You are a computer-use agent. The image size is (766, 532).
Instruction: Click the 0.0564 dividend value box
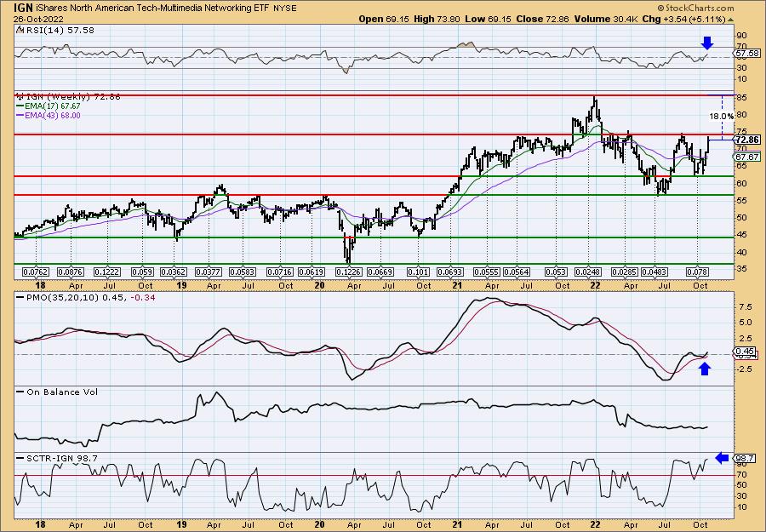coord(517,272)
